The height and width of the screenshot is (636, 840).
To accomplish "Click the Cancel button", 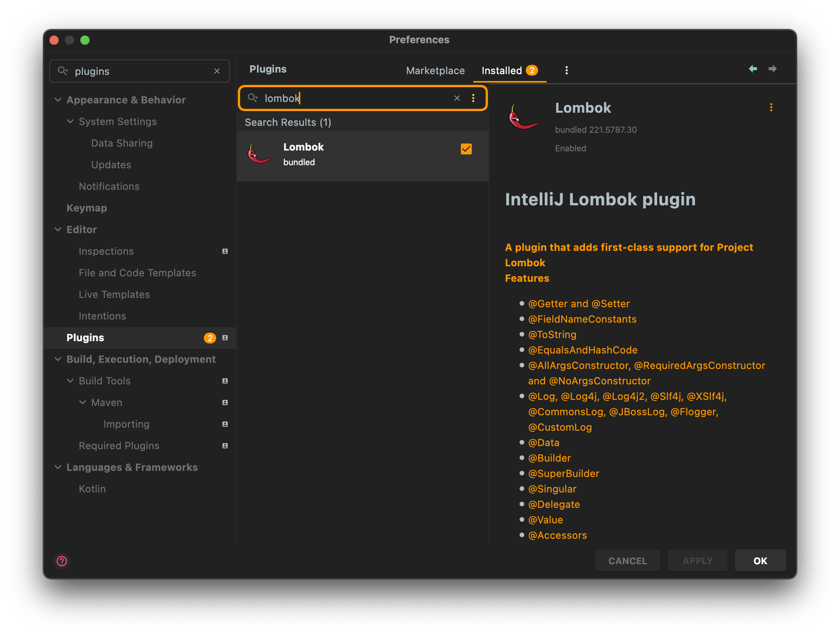I will click(x=627, y=561).
